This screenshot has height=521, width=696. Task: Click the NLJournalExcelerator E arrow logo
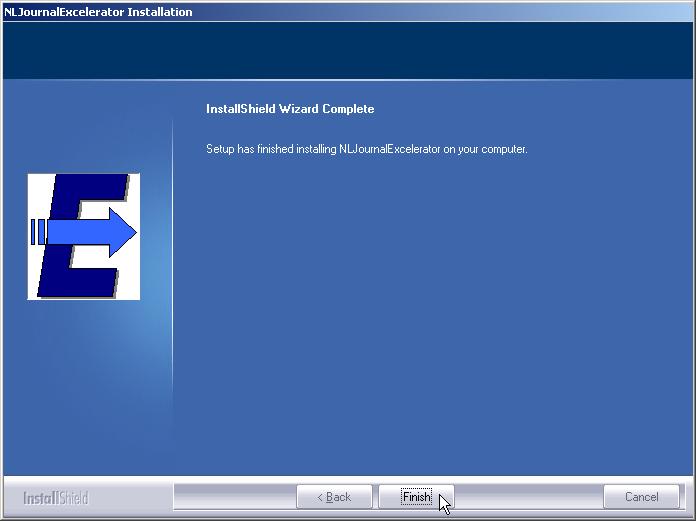83,237
